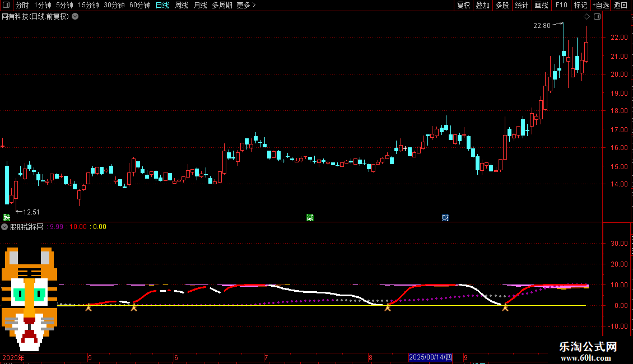
Task: Select the 60分钟 period
Action: pos(140,5)
